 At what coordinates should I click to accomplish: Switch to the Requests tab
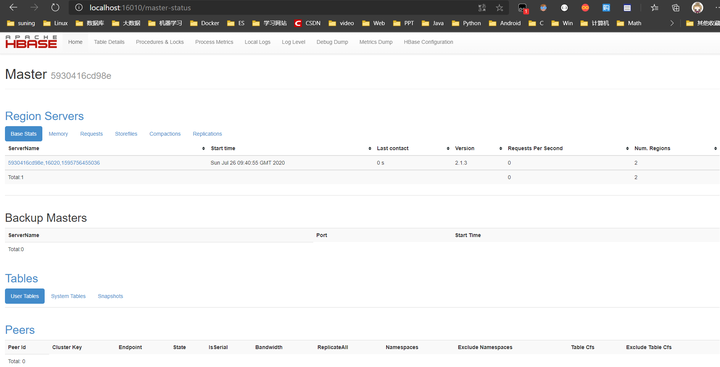coord(91,134)
